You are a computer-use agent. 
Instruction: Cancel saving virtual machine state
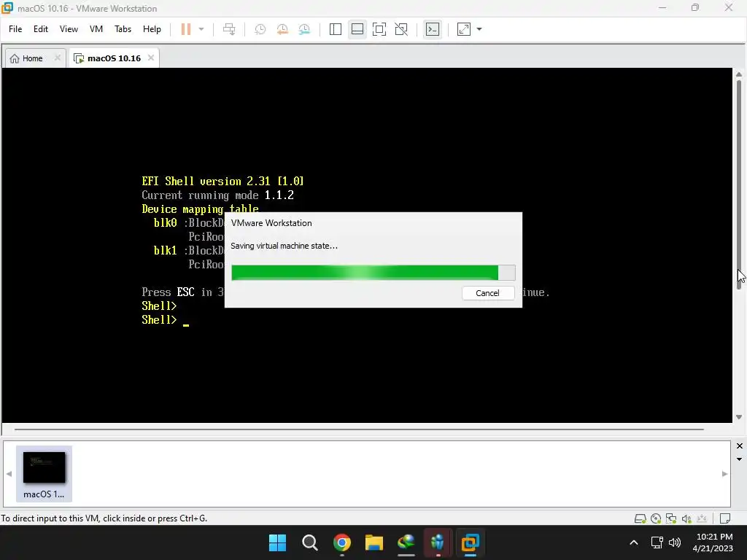(x=488, y=293)
